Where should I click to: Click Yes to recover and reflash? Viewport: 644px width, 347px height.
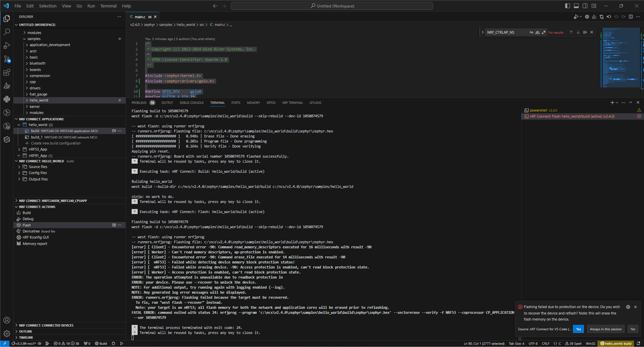[578, 329]
